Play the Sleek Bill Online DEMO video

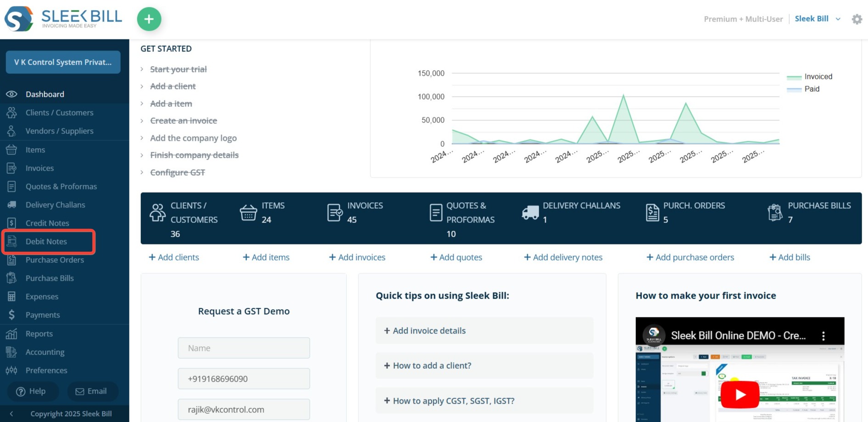(x=740, y=394)
